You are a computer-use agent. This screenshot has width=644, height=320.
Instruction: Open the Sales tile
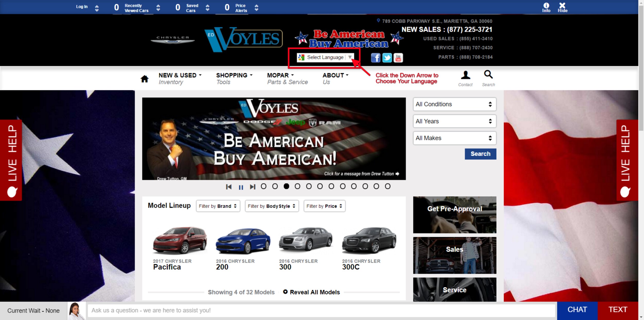454,255
